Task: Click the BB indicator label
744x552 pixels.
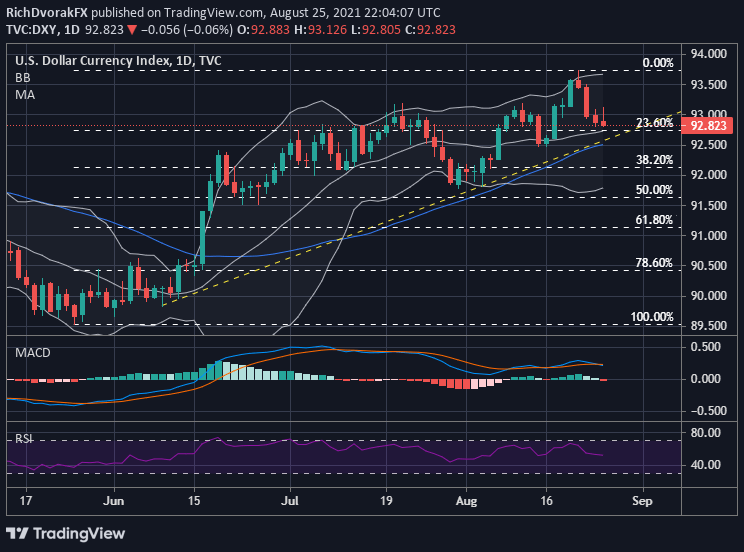Action: (x=23, y=77)
